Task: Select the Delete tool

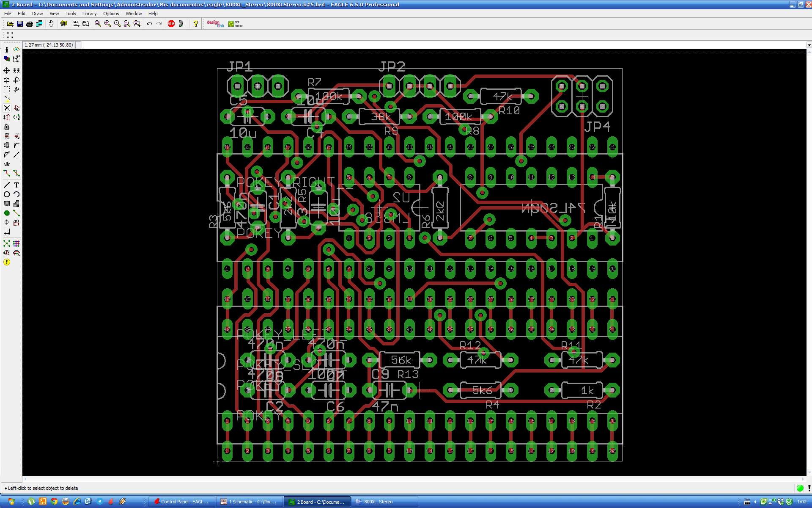Action: (7, 108)
